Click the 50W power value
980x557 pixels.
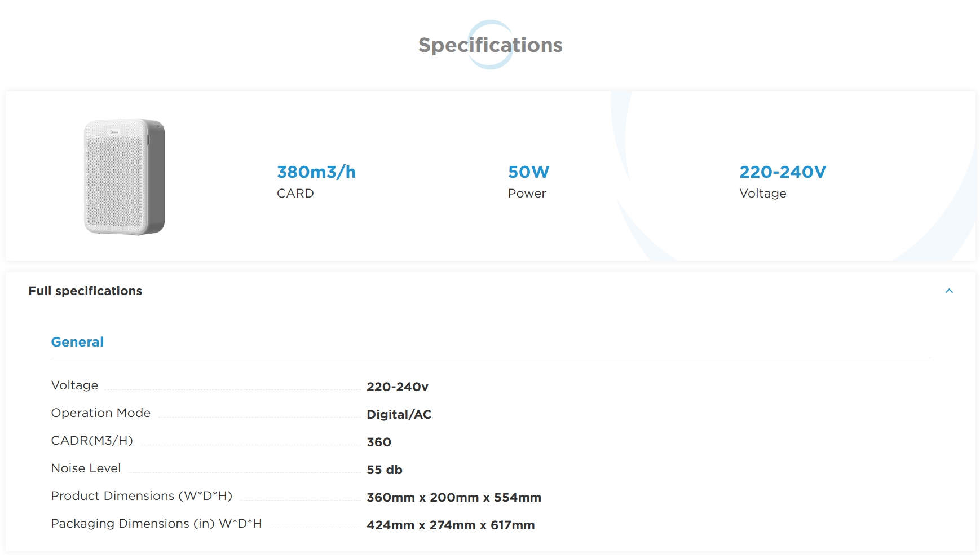click(x=528, y=172)
